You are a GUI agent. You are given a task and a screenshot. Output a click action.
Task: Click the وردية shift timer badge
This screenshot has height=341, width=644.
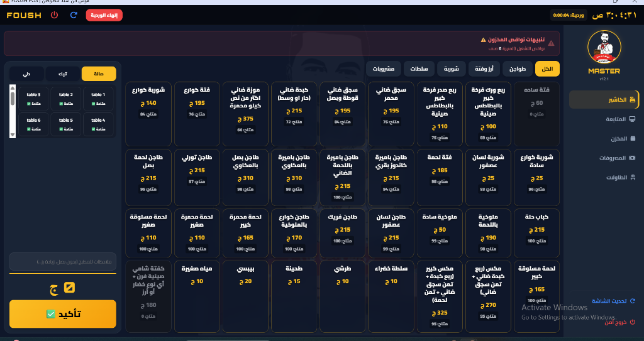tap(568, 15)
